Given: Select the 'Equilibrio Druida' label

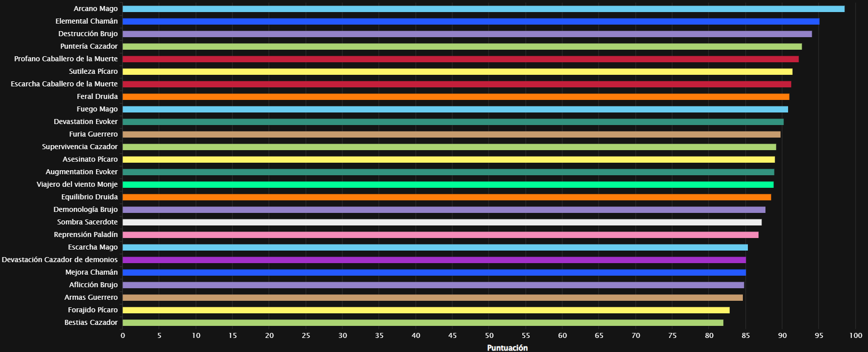Looking at the screenshot, I should click(89, 197).
